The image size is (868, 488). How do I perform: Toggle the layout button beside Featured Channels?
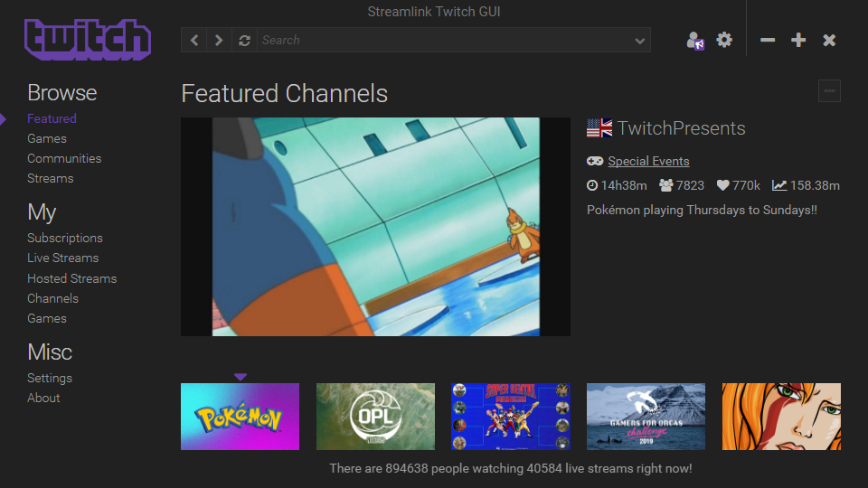pos(829,90)
